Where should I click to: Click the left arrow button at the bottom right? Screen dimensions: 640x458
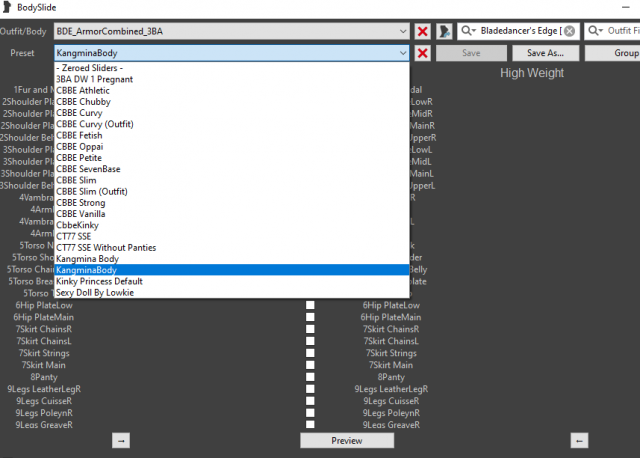[577, 440]
